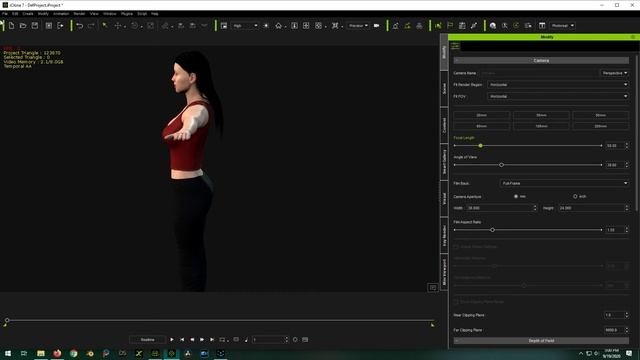Adjust the Focal Length slider handle
This screenshot has width=640, height=360.
coord(480,146)
